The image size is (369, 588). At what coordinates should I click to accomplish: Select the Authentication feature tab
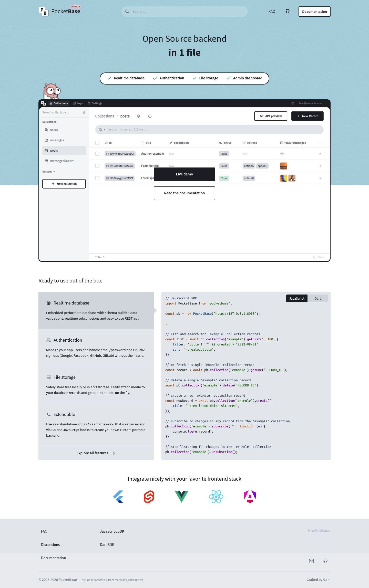96,348
